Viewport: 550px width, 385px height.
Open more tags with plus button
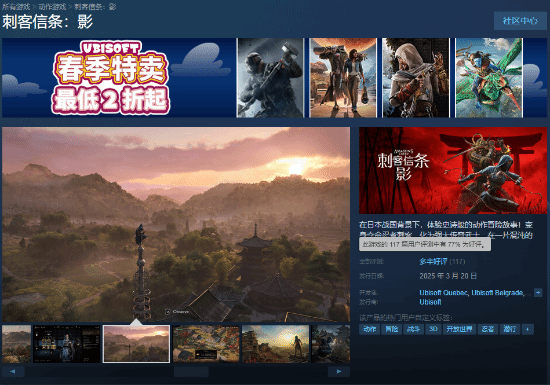click(528, 329)
